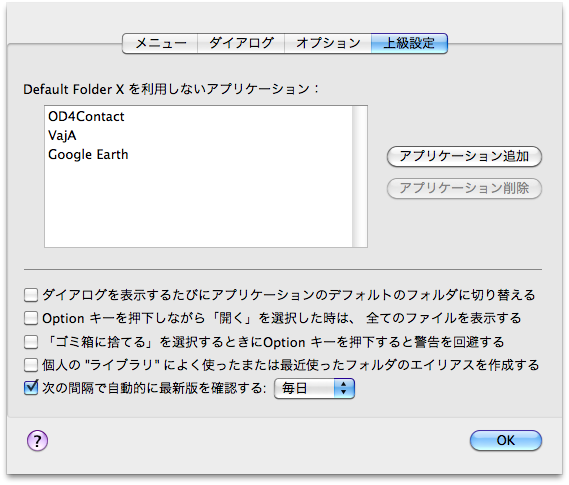Open the purple help question mark button
The width and height of the screenshot is (569, 485).
(37, 441)
